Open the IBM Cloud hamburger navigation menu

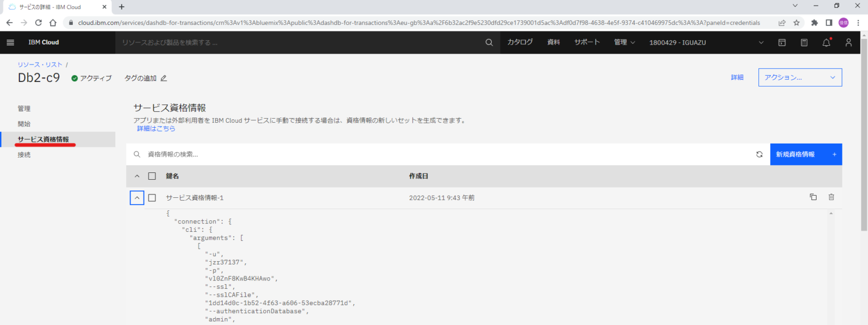click(10, 42)
